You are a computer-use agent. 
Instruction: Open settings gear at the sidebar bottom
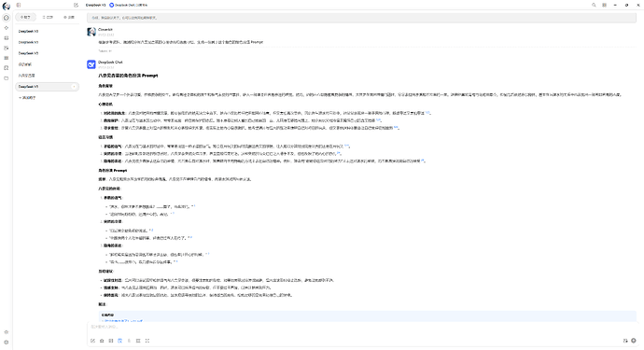pyautogui.click(x=7, y=343)
